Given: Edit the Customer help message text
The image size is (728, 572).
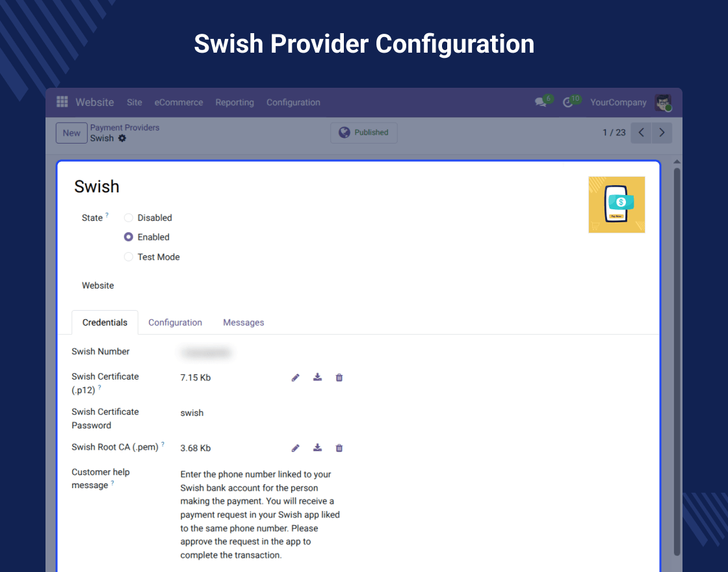Looking at the screenshot, I should coord(261,514).
